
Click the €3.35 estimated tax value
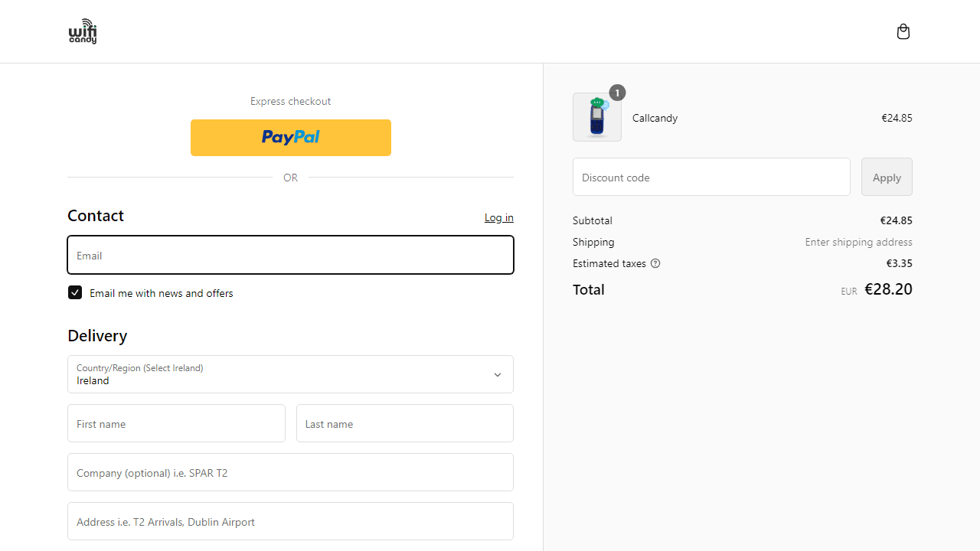point(900,263)
